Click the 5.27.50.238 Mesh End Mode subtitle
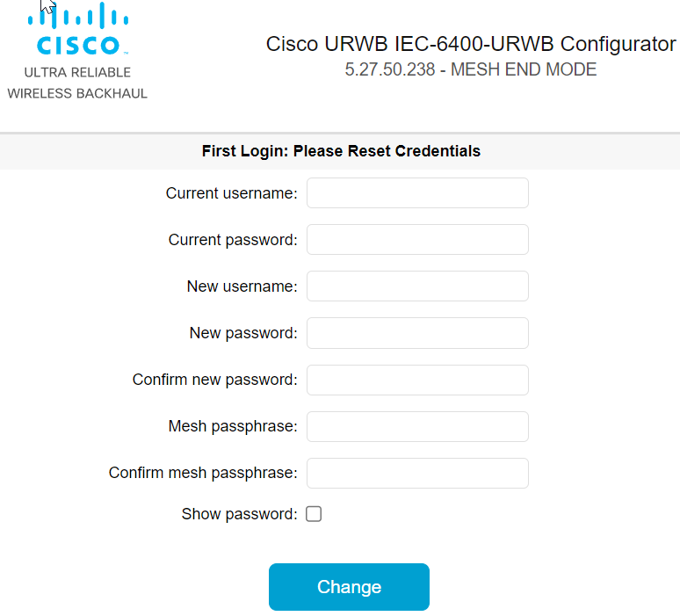The height and width of the screenshot is (616, 680). 471,69
